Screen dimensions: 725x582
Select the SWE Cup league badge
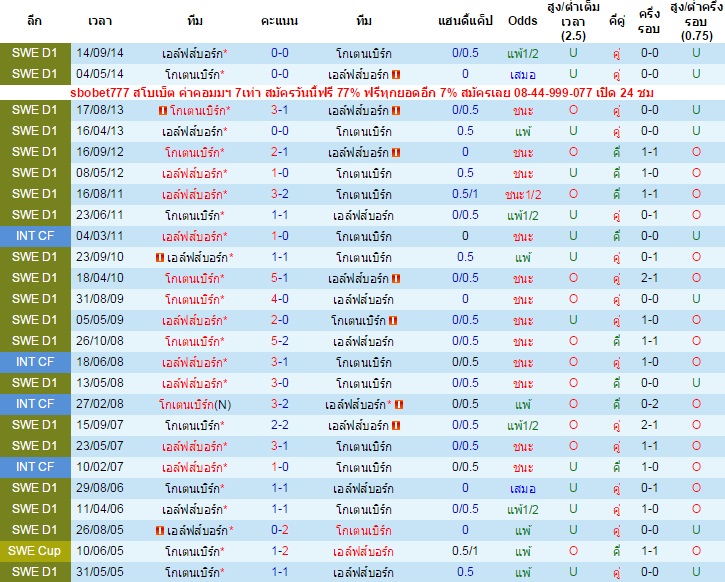point(35,551)
